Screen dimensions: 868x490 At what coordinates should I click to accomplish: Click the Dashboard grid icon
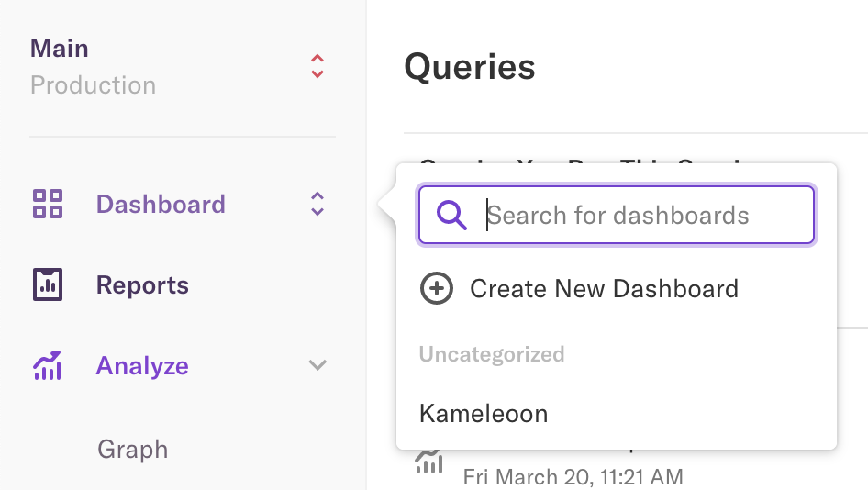click(x=47, y=204)
